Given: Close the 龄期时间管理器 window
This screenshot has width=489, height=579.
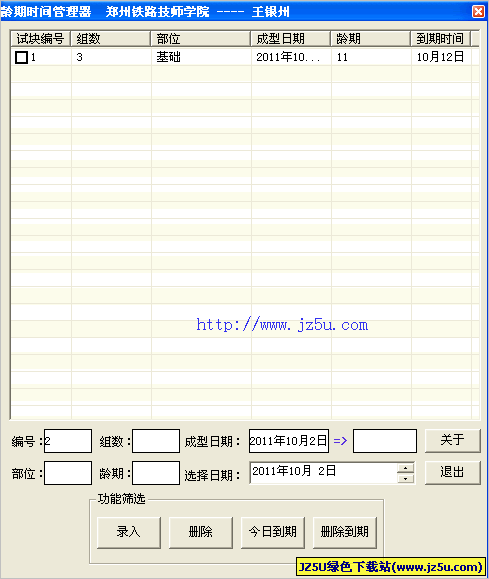Looking at the screenshot, I should pos(479,11).
